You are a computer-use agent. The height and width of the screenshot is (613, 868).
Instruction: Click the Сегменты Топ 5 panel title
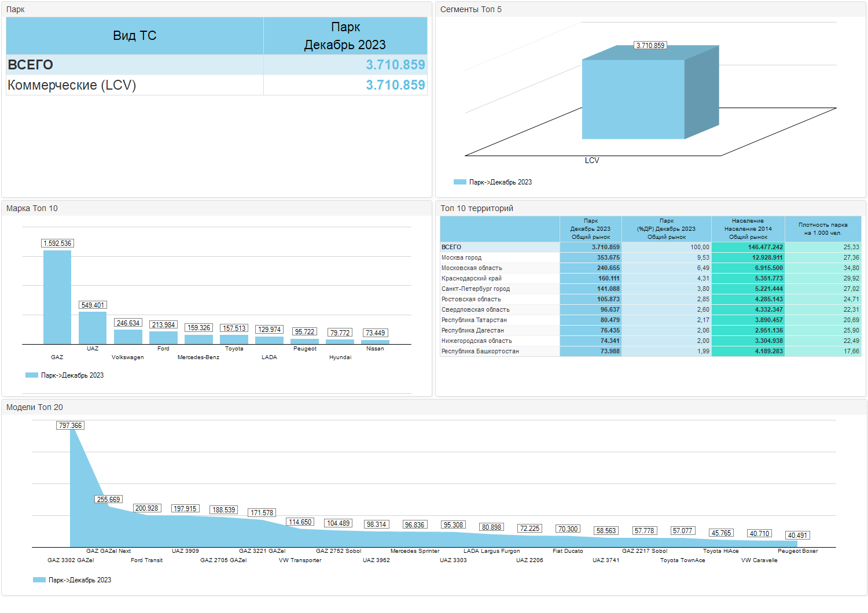(471, 10)
